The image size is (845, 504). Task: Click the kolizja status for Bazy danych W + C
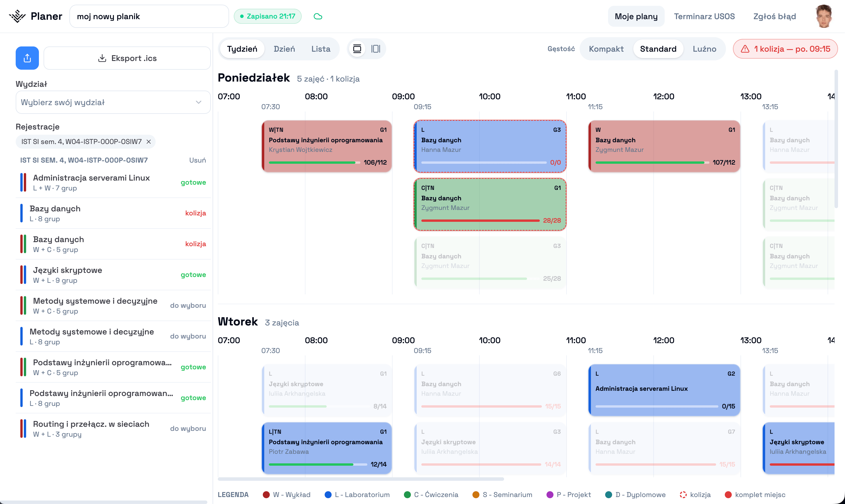(x=196, y=244)
